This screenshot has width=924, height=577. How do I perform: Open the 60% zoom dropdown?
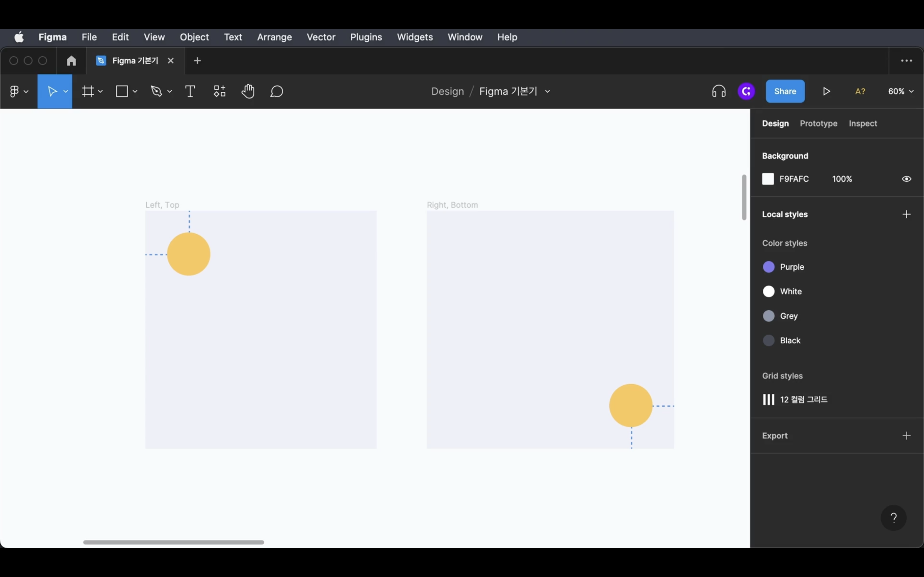pyautogui.click(x=900, y=92)
